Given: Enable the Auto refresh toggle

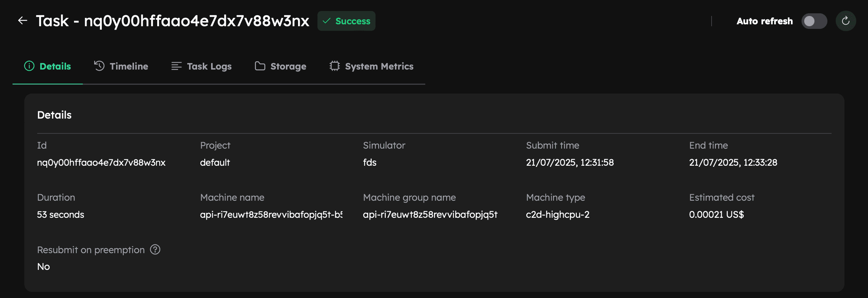Looking at the screenshot, I should (x=814, y=21).
